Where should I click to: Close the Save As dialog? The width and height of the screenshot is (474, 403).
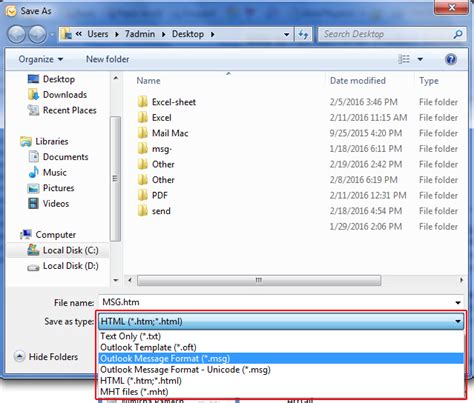coord(451,7)
